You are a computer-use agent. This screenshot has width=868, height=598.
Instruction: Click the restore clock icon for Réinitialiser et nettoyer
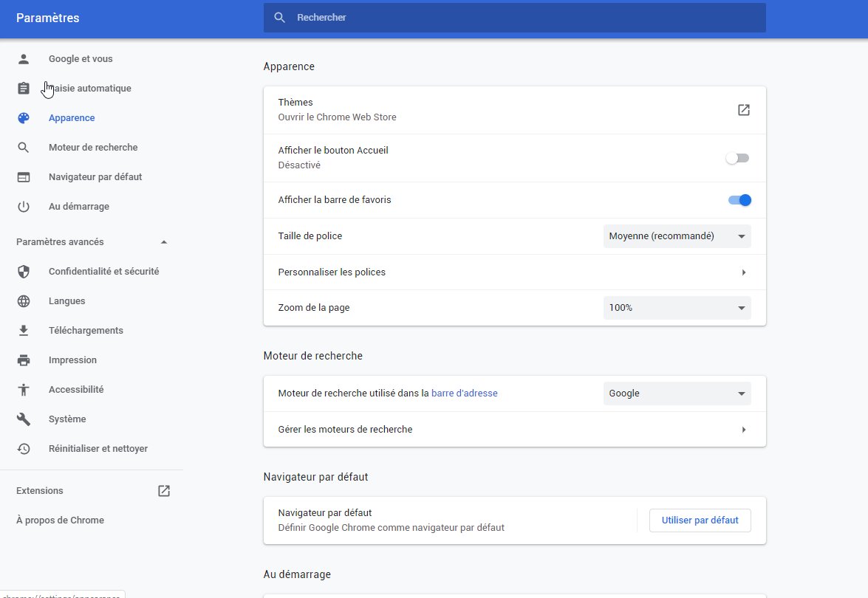point(23,449)
